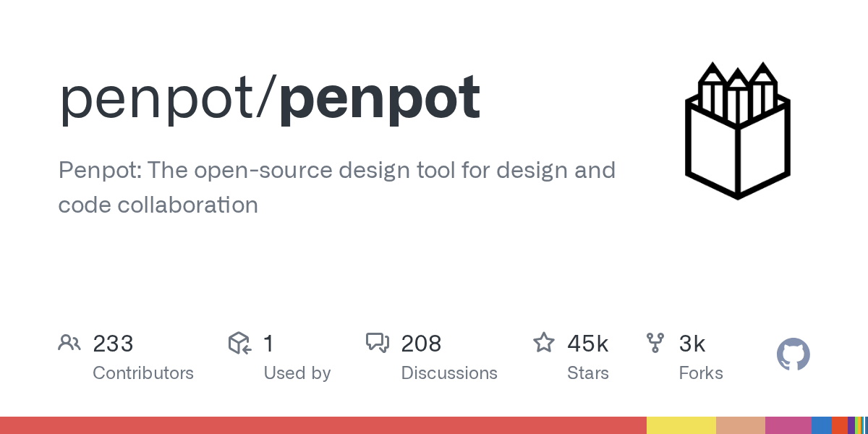Viewport: 868px width, 434px height.
Task: Click the yellow language bar segment
Action: tap(681, 425)
